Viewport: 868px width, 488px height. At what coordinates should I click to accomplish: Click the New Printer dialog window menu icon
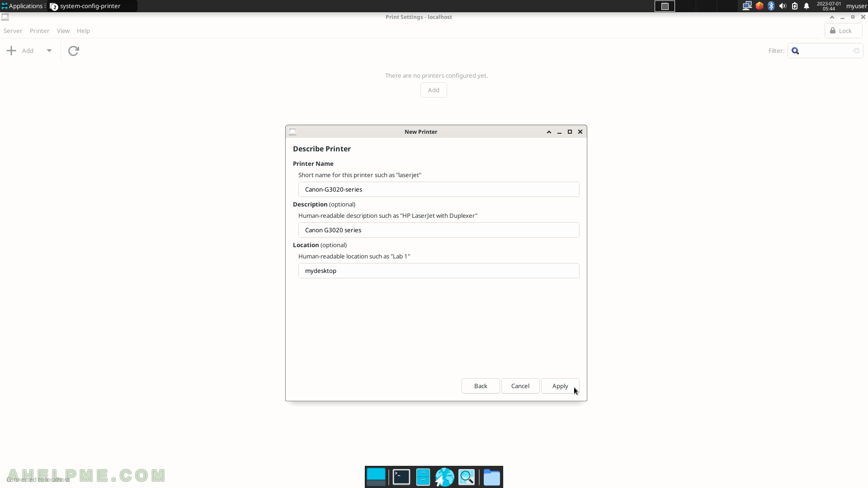pos(292,132)
